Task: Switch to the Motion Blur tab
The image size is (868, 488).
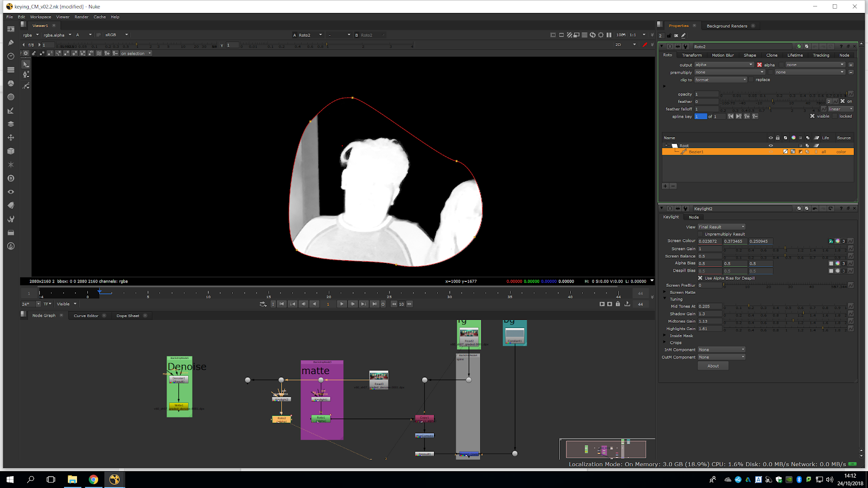Action: (723, 55)
